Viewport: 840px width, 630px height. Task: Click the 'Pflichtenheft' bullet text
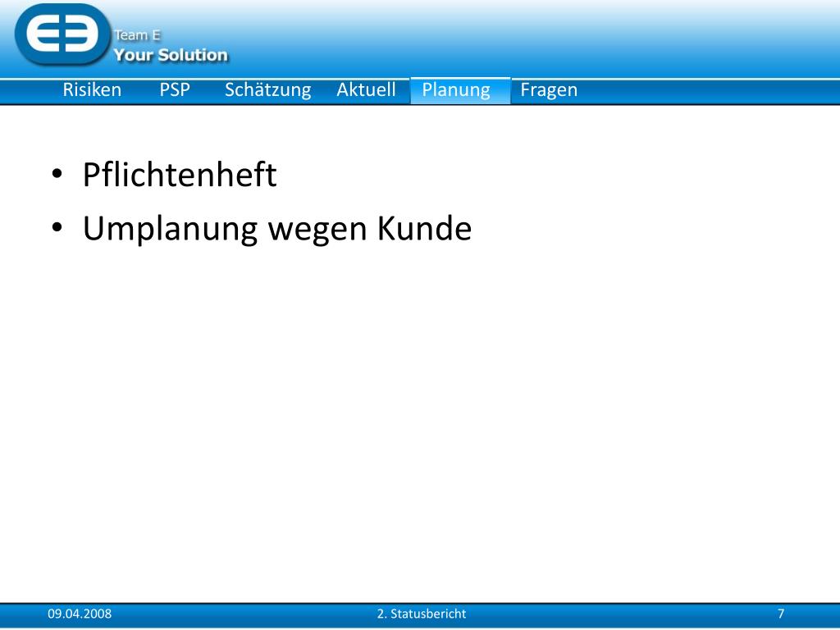click(x=180, y=175)
